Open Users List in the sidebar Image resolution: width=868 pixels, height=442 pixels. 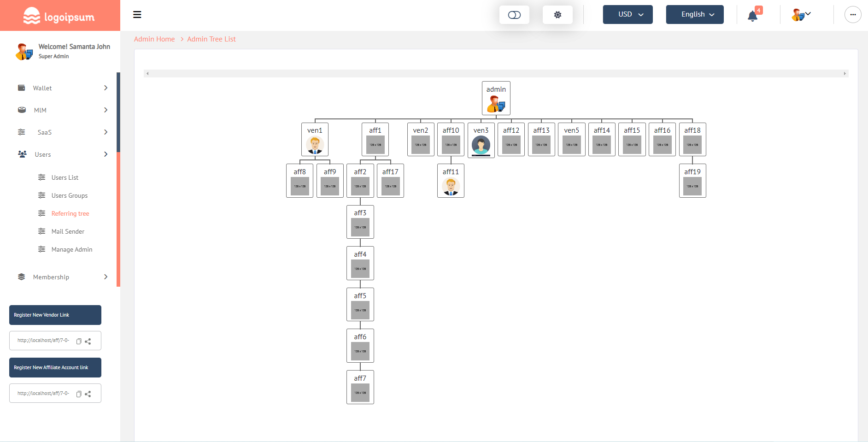(x=65, y=177)
